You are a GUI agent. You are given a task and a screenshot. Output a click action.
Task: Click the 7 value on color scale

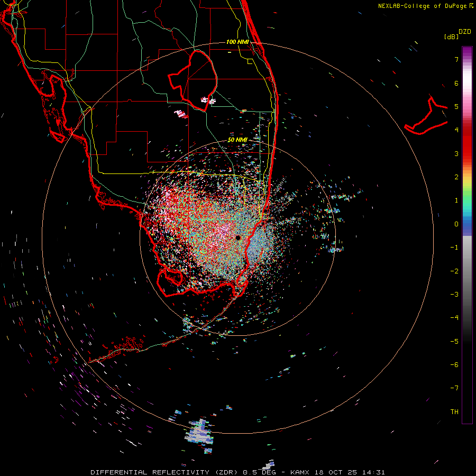tap(456, 59)
